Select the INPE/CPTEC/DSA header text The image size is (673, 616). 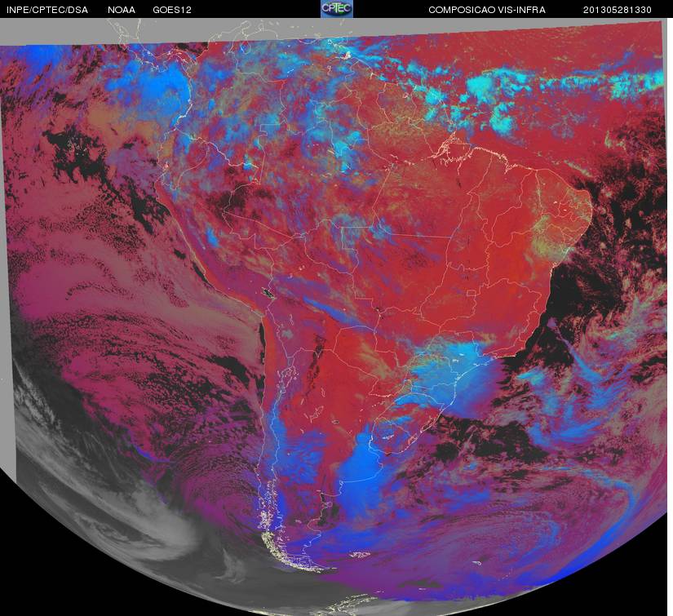point(47,10)
